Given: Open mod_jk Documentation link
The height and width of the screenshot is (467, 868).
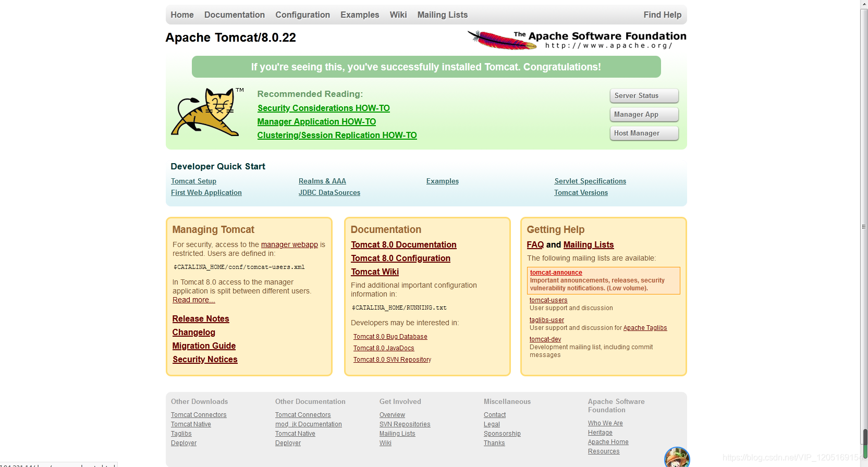Looking at the screenshot, I should click(x=309, y=424).
